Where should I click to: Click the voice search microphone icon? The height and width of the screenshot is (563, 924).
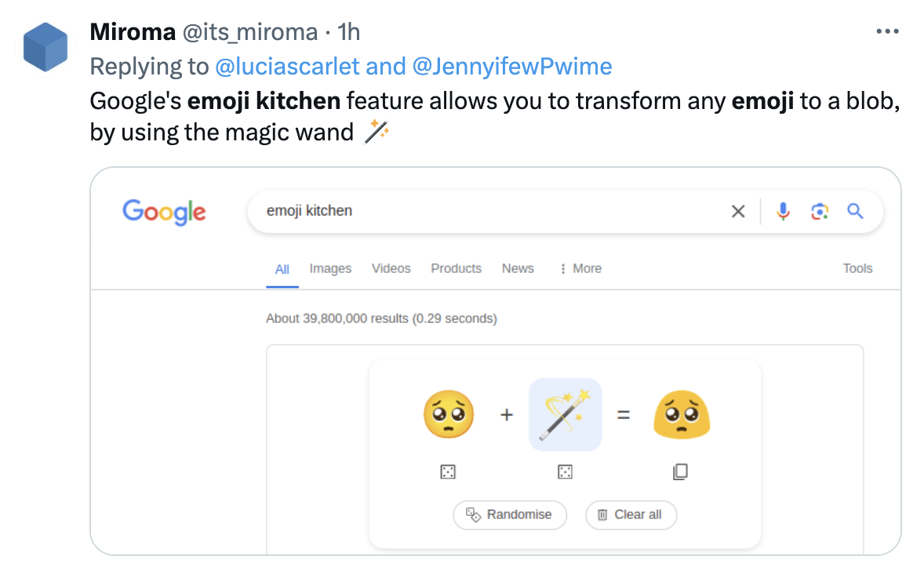point(783,211)
